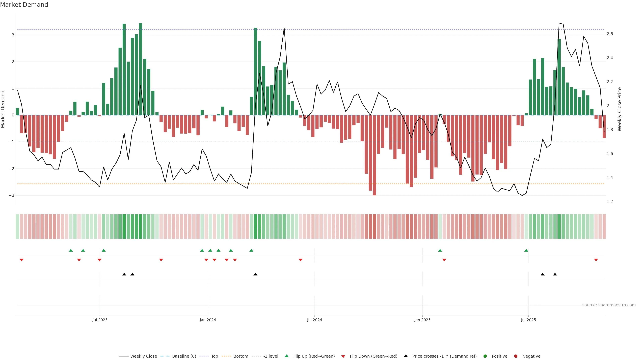Image resolution: width=644 pixels, height=362 pixels.
Task: Click black Price crosses -1 legend triangle
Action: point(406,356)
